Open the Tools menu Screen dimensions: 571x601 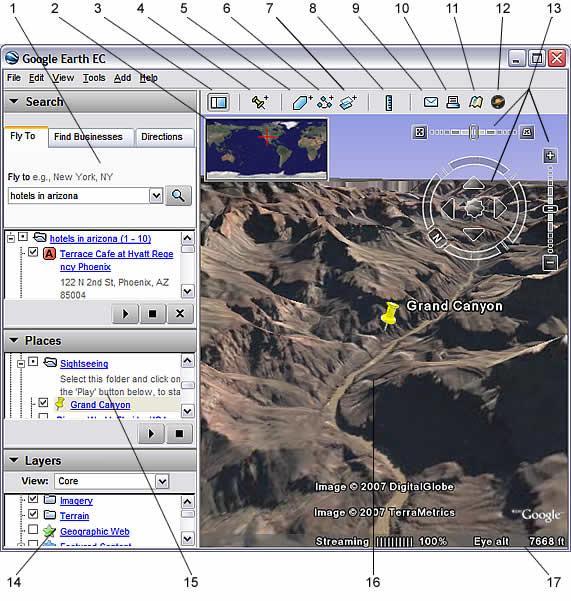94,78
